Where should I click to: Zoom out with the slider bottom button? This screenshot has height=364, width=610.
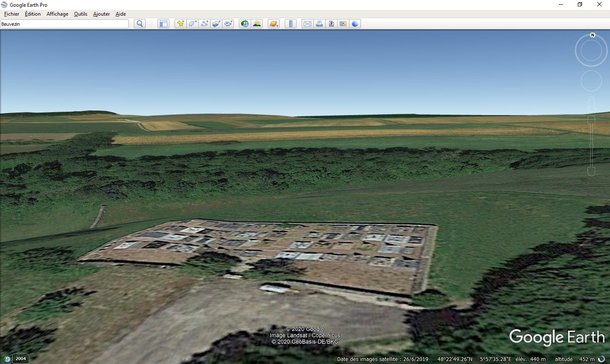click(x=591, y=171)
